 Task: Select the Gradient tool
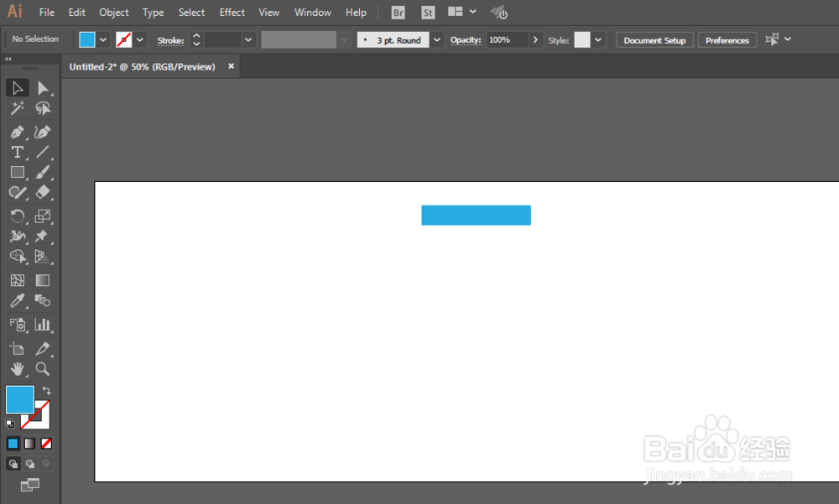pos(43,280)
